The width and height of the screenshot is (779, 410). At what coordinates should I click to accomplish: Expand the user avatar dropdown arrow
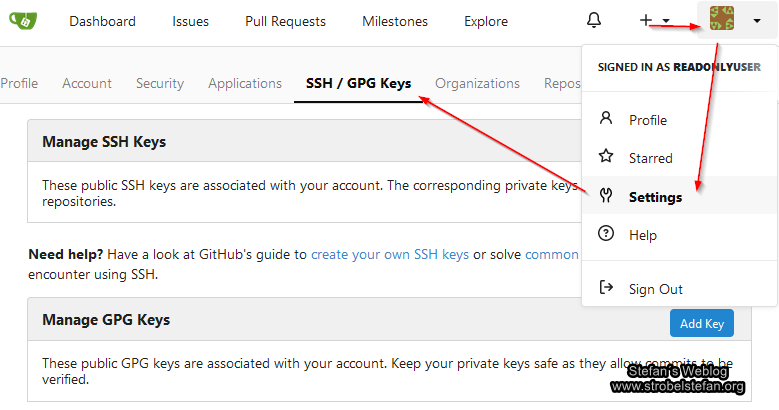pos(757,21)
